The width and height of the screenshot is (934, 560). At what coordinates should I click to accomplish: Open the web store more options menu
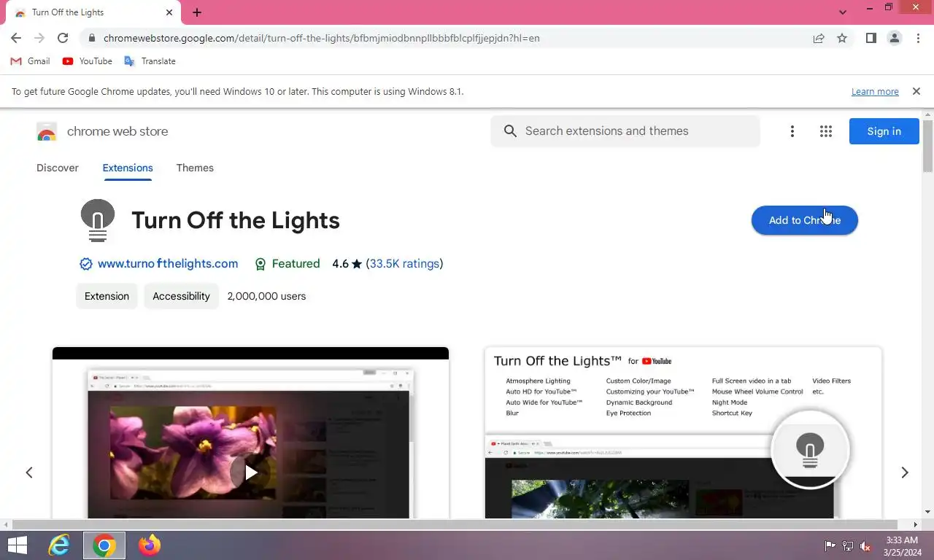792,131
